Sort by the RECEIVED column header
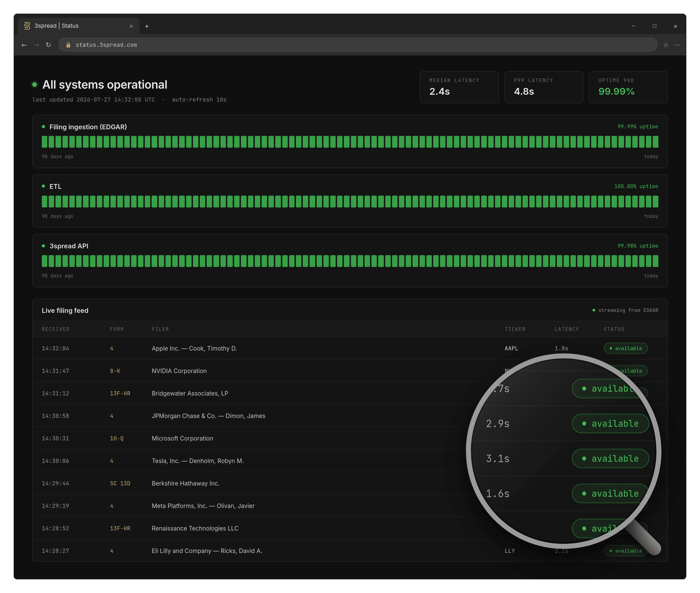 (x=55, y=329)
